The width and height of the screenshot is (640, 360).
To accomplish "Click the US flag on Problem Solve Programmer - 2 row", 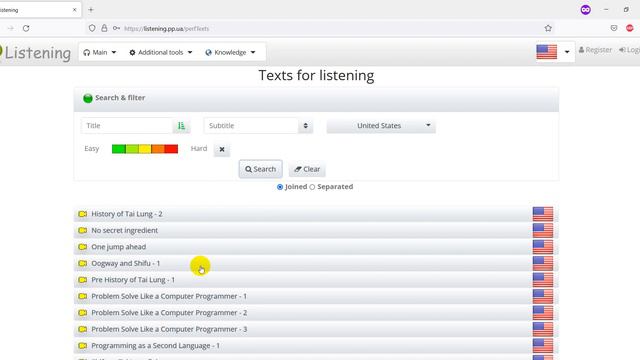I will tap(543, 313).
